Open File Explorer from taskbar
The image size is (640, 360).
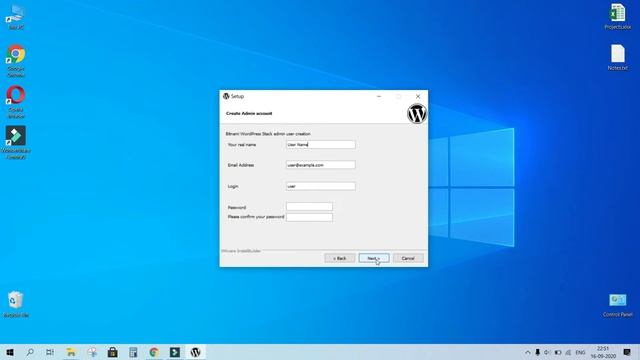(x=71, y=352)
